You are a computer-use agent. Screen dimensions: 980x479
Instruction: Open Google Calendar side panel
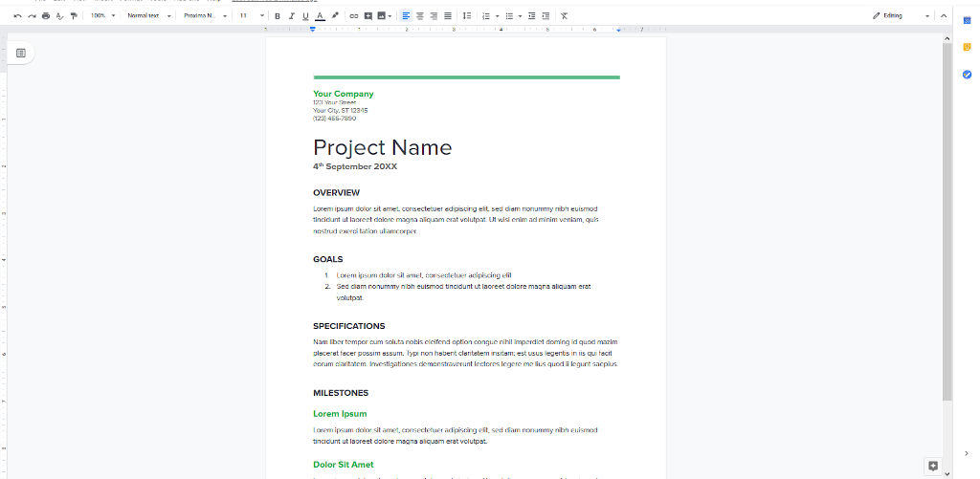click(x=967, y=21)
